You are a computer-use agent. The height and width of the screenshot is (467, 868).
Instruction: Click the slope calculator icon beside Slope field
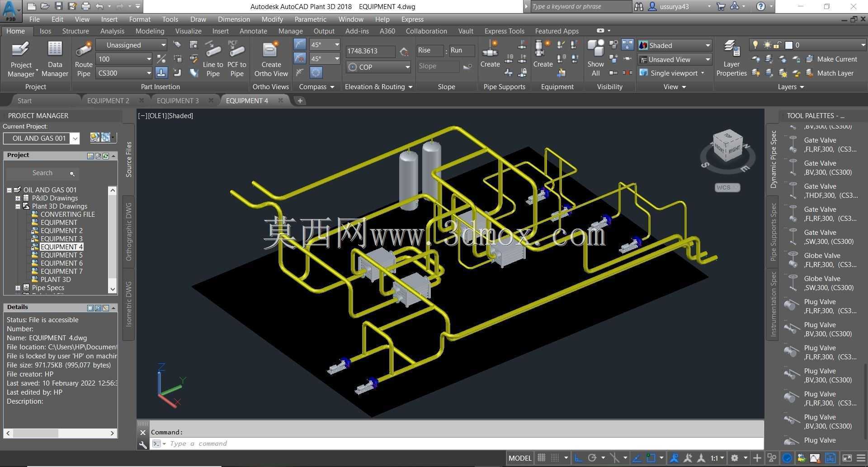click(468, 67)
